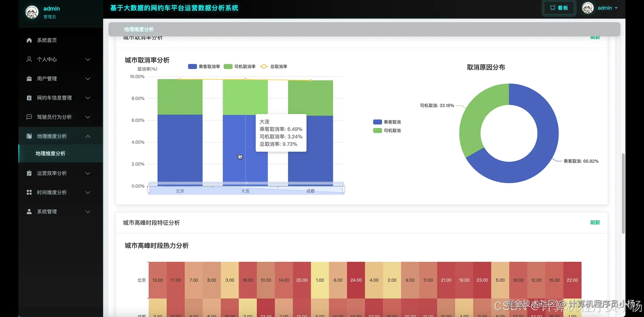
Task: Click the clipboard icon for 网约车信息管理
Action: [29, 98]
